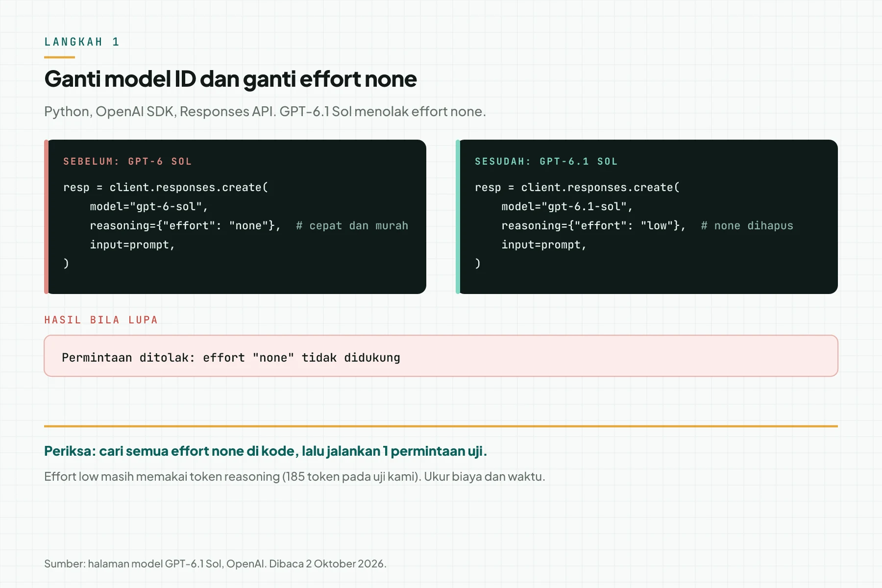The width and height of the screenshot is (882, 588).
Task: Click the comment '# cepat dan murah'
Action: (352, 226)
